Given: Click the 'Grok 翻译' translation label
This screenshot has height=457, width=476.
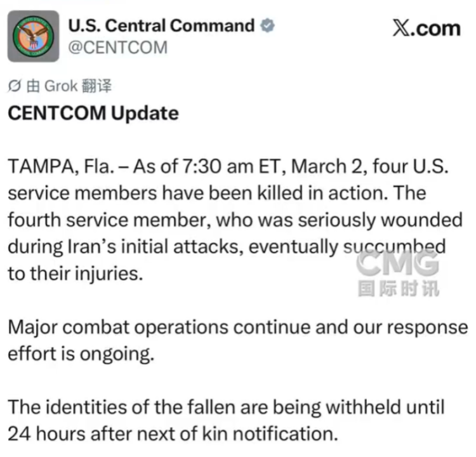Looking at the screenshot, I should click(77, 86).
